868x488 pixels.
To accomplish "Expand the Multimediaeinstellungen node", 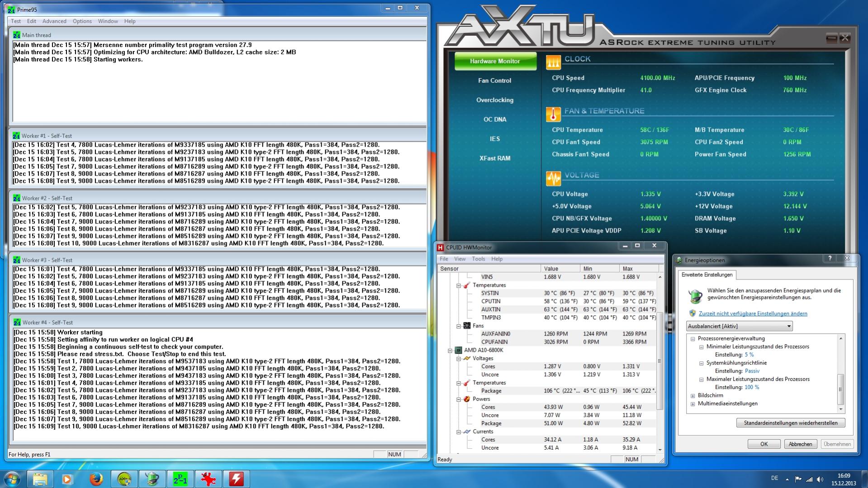I will [693, 404].
